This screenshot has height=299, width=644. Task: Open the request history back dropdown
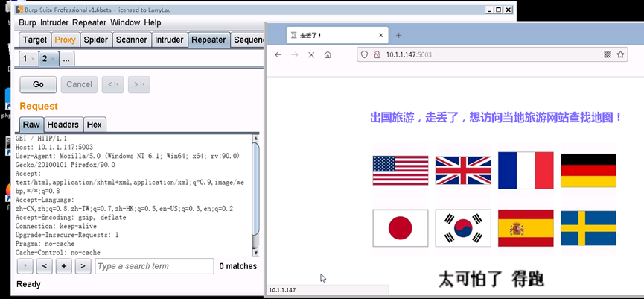(x=113, y=85)
